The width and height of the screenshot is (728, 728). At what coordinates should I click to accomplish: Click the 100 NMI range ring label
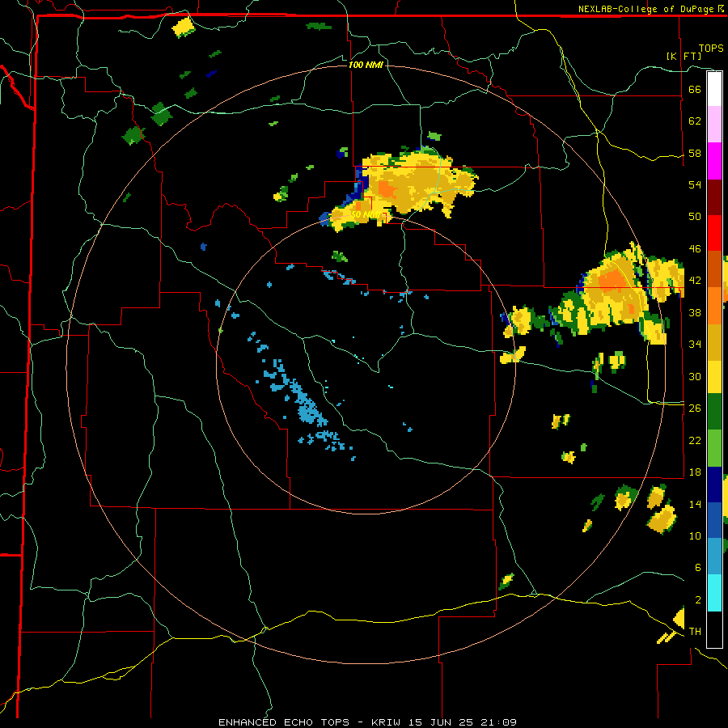point(366,65)
